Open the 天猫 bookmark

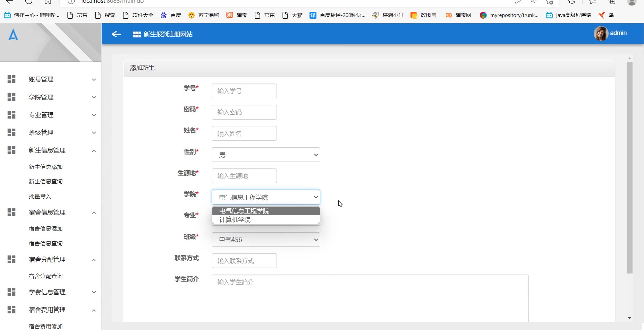293,15
